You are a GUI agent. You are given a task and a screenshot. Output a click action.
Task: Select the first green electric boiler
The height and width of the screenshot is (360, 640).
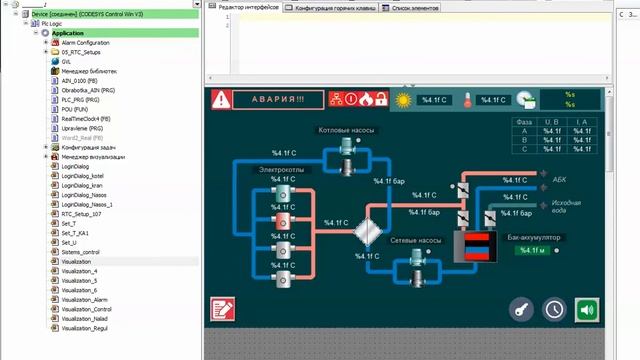click(282, 193)
